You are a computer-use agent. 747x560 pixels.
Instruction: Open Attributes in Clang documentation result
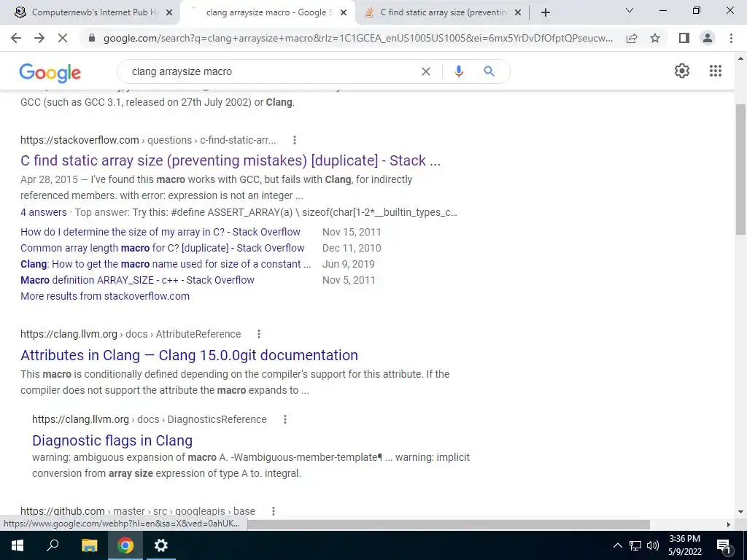(189, 355)
